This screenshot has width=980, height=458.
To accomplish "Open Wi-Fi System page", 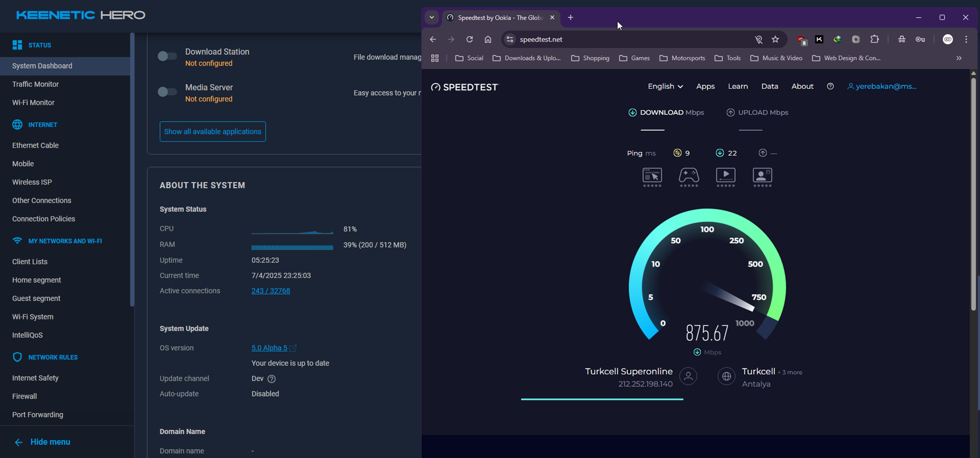I will click(33, 317).
